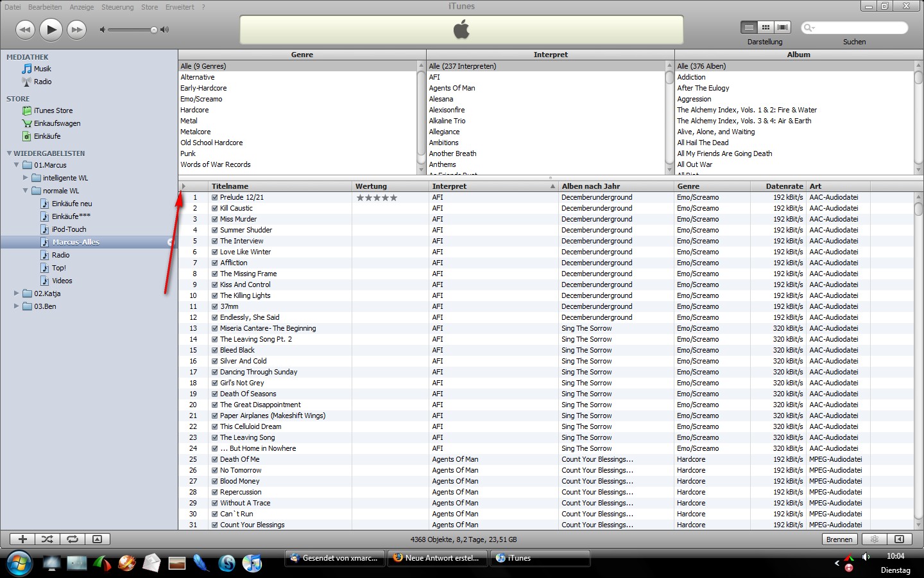Open the Steuerung menu
The width and height of the screenshot is (924, 578).
(117, 7)
